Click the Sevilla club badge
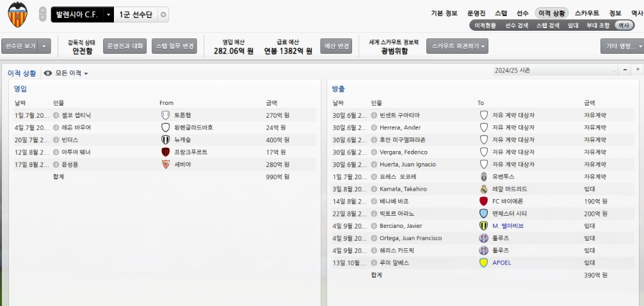Image resolution: width=644 pixels, height=306 pixels. pyautogui.click(x=166, y=165)
